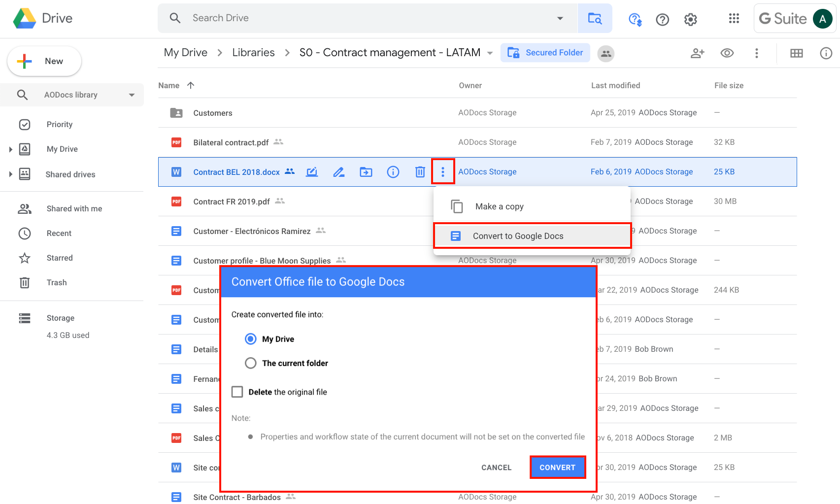Click the Customers folder icon

click(x=176, y=113)
